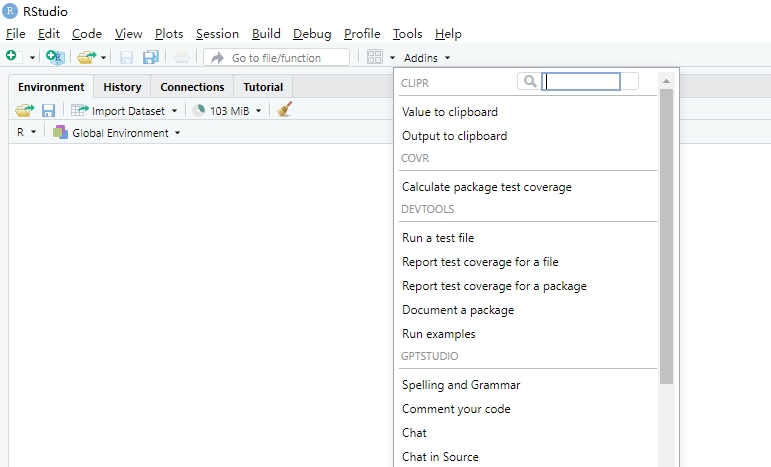Switch to the Connections tab

[x=192, y=87]
